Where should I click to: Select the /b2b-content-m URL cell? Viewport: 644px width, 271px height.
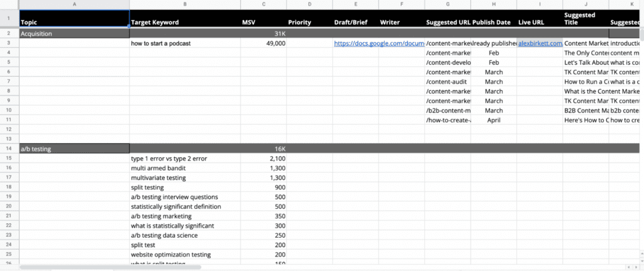pyautogui.click(x=448, y=111)
